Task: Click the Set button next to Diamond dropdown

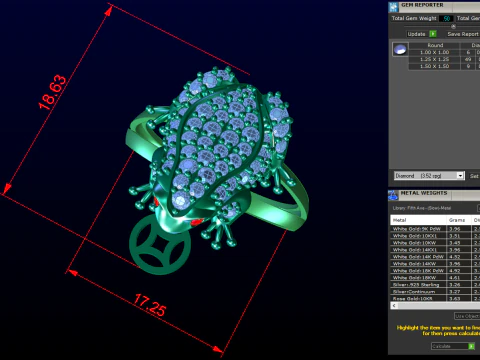Action: point(474,176)
